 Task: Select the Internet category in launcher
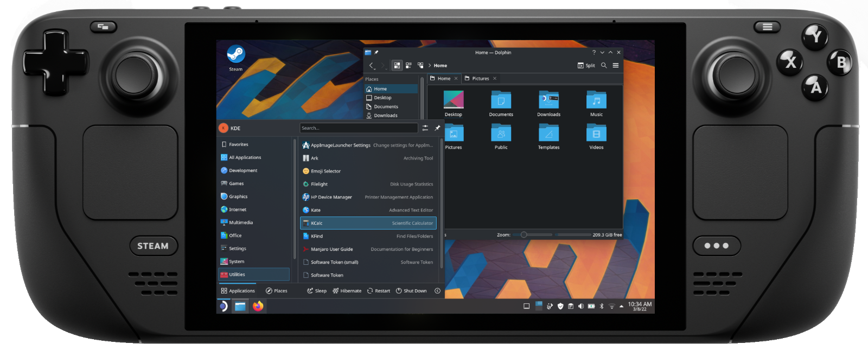click(237, 209)
